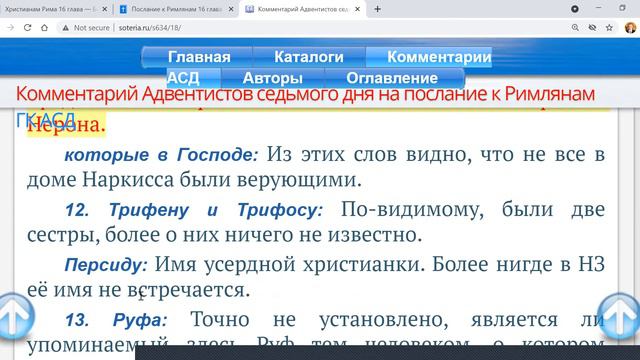Click the crossed-eye tracking icon in address bar
The image size is (640, 360).
pos(592,28)
